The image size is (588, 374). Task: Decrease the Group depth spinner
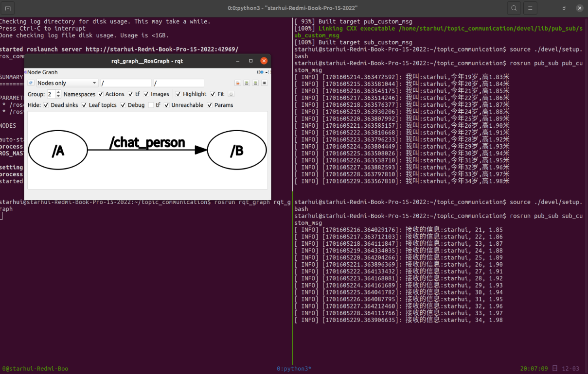click(58, 96)
